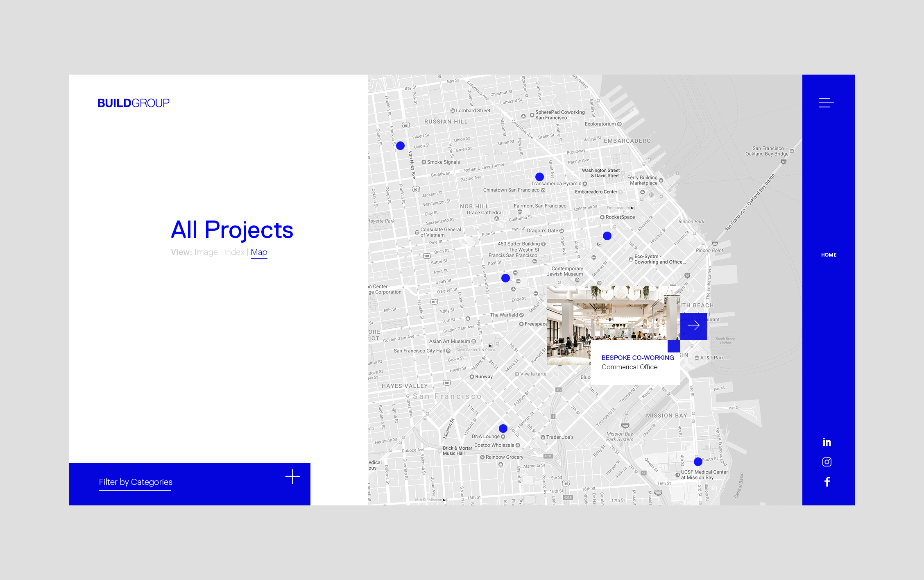The width and height of the screenshot is (924, 580).
Task: Click the map marker on Van Ness Ave
Action: pos(400,146)
